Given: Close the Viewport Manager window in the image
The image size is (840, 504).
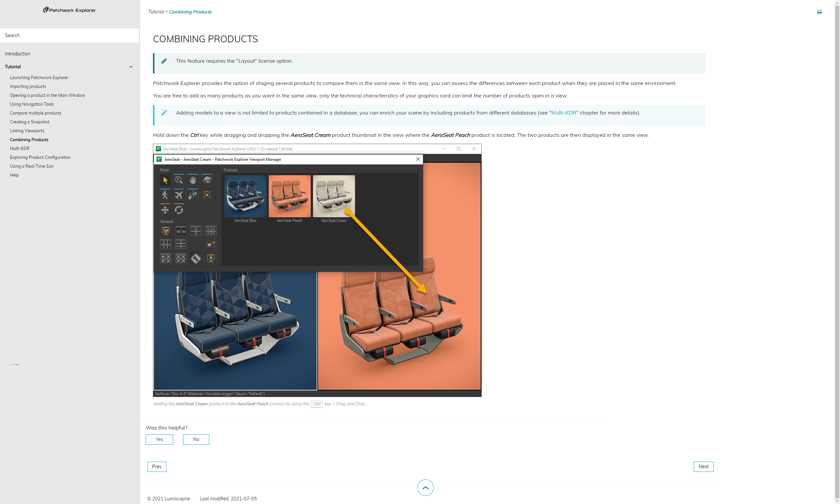Looking at the screenshot, I should (418, 159).
